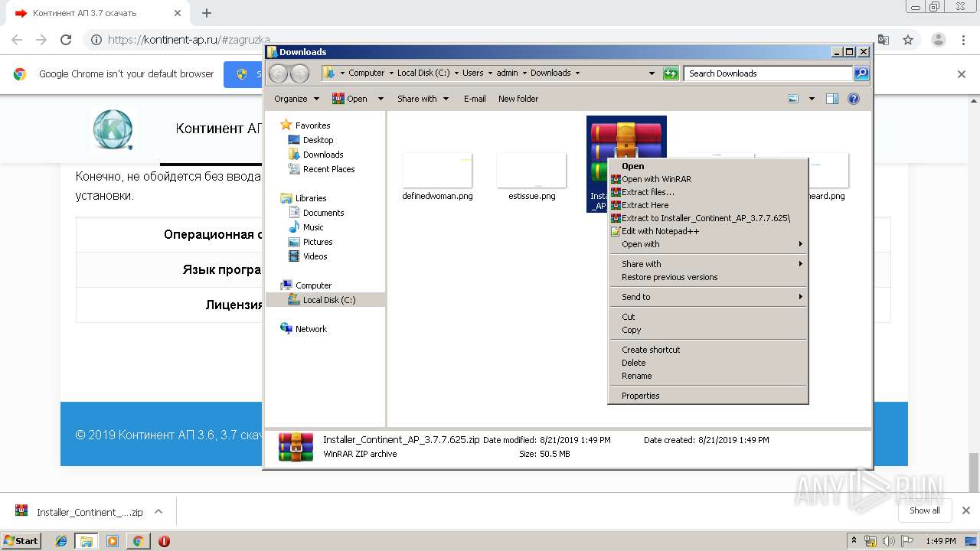Viewport: 980px width, 551px height.
Task: Reload the Chrome page
Action: tap(66, 40)
